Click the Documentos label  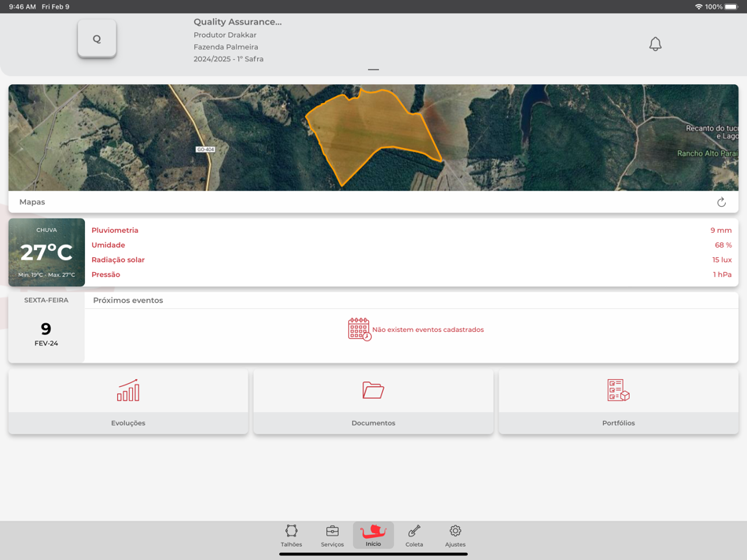[x=373, y=422]
